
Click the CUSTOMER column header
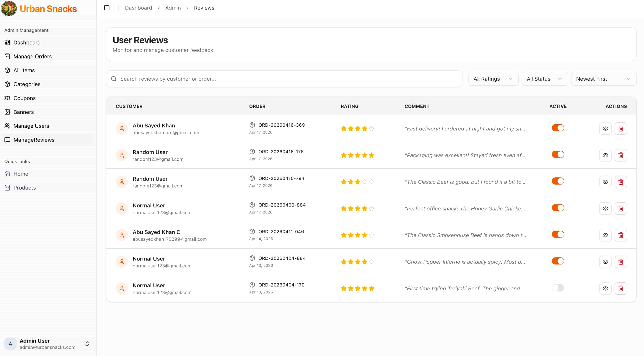point(129,106)
